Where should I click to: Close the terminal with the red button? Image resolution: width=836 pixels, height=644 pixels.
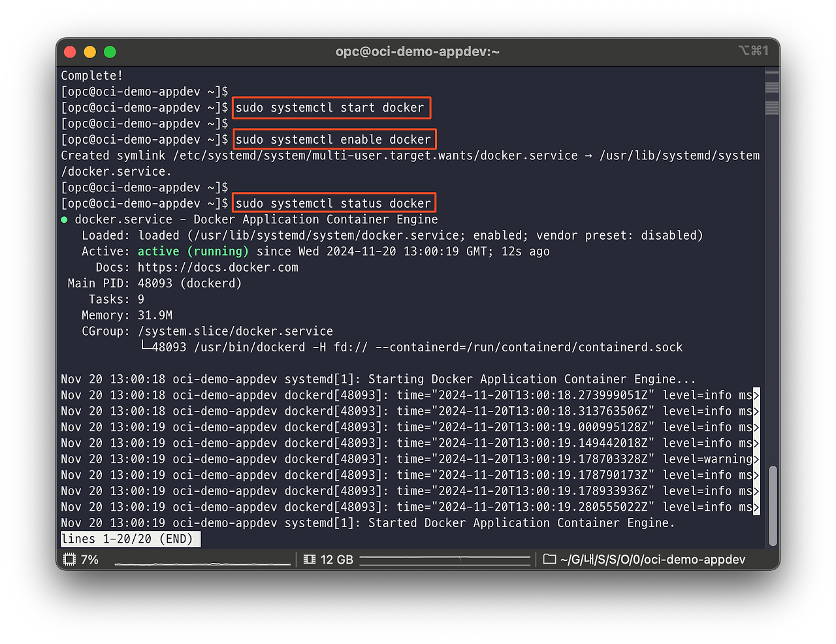(x=71, y=52)
